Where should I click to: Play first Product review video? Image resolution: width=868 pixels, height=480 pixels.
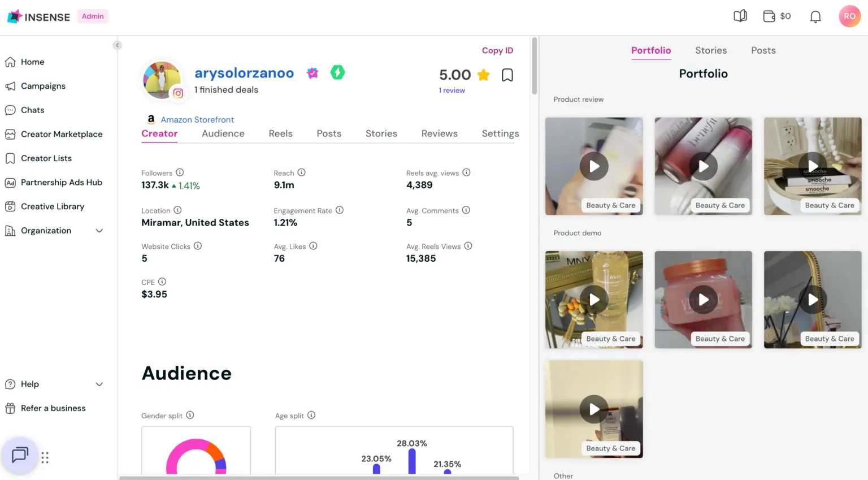[x=594, y=166]
